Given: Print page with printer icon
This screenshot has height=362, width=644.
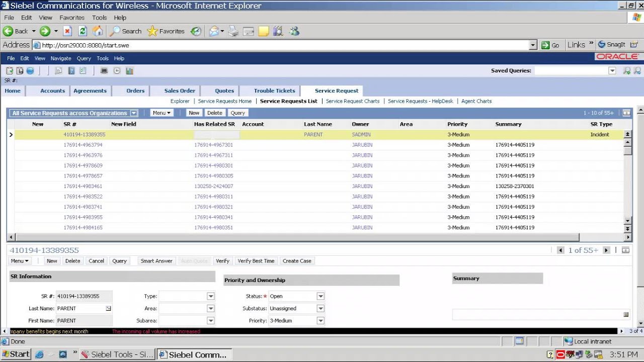Looking at the screenshot, I should (233, 31).
